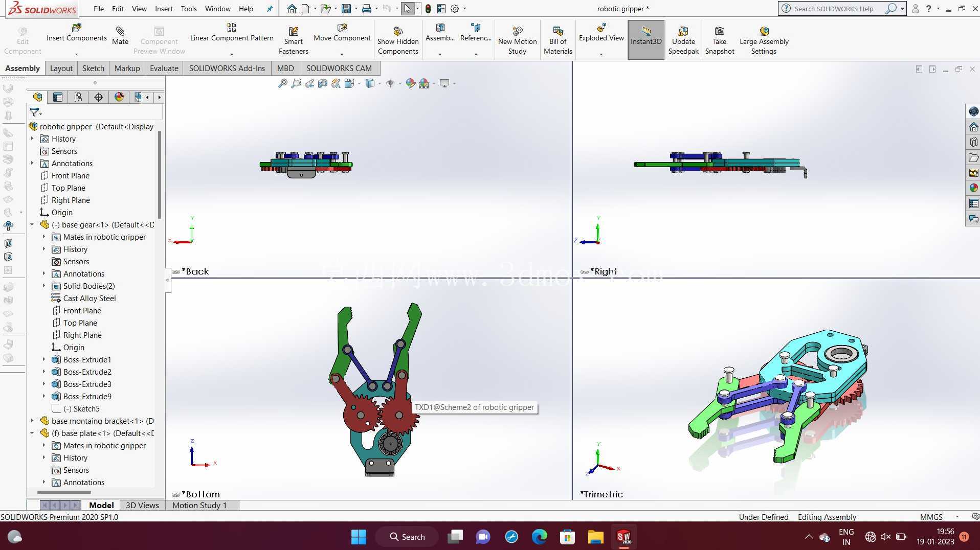Open Large Assembly Settings

pos(764,40)
